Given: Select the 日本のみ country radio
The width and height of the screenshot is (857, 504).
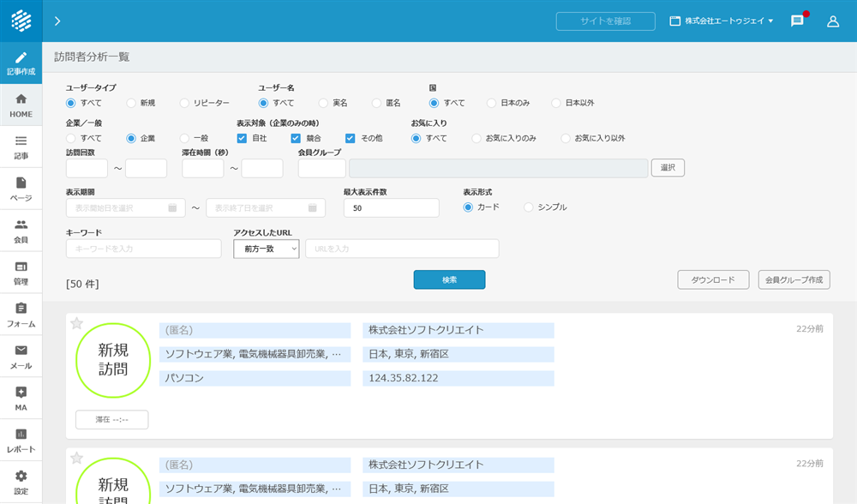Looking at the screenshot, I should click(x=491, y=103).
